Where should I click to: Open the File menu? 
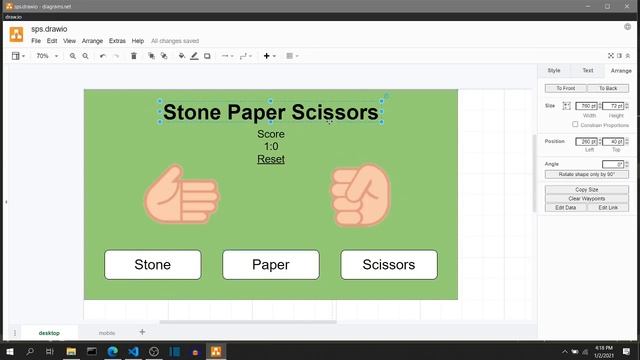coord(36,41)
